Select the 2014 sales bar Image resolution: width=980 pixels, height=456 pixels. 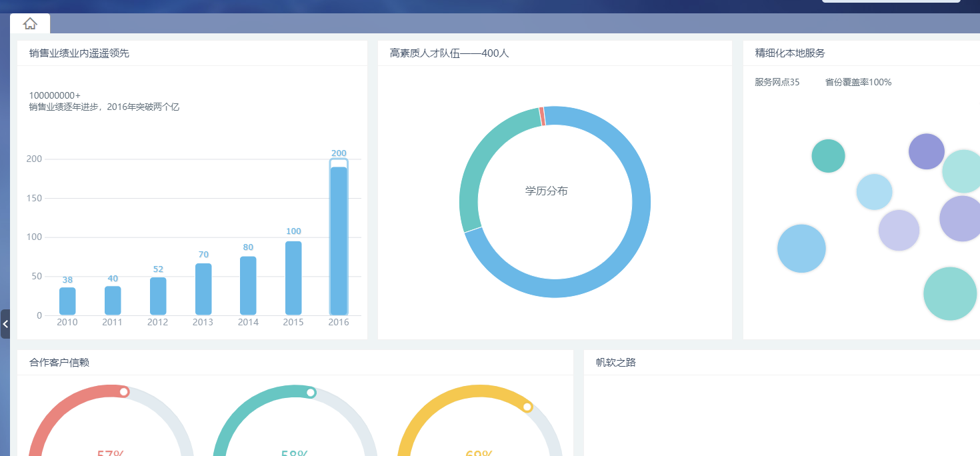(x=248, y=285)
